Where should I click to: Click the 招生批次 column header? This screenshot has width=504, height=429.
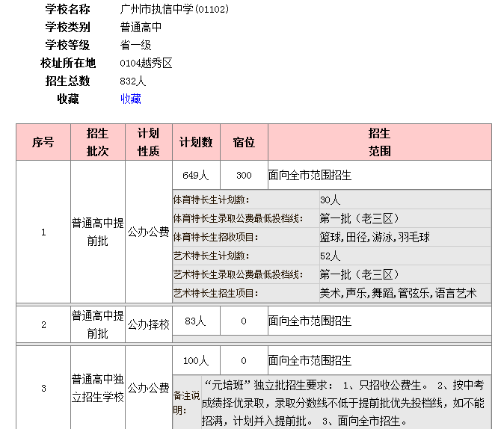coord(98,142)
